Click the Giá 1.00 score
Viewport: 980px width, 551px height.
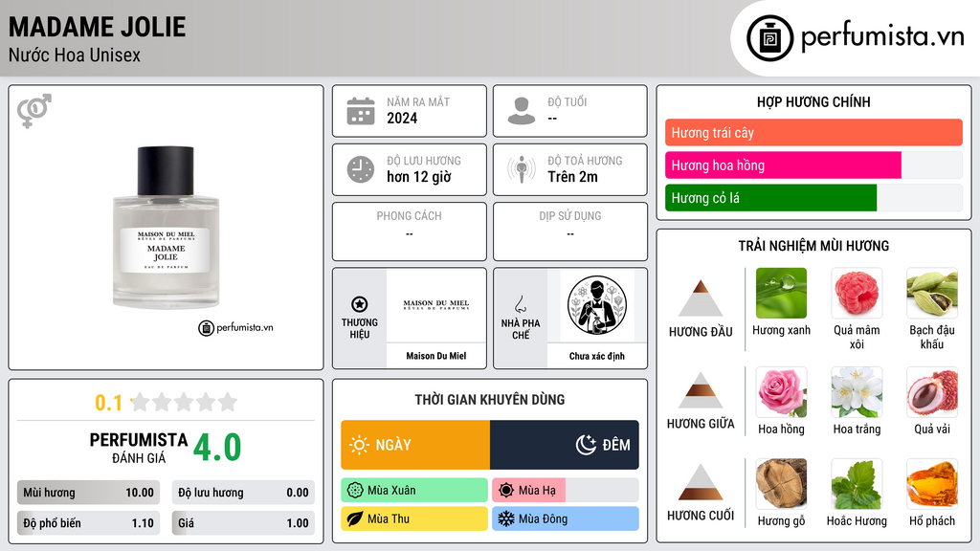(243, 523)
